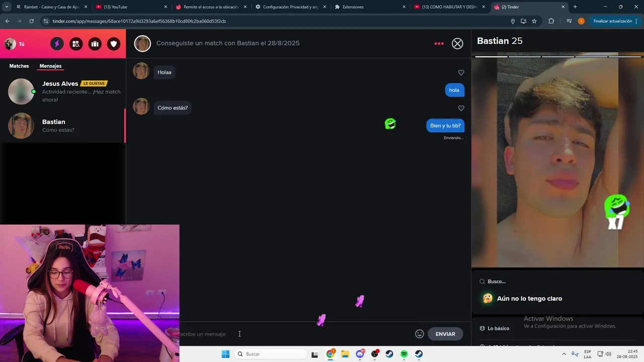Screen dimensions: 644x362
Task: Open File Explorer from the taskbar
Action: [x=345, y=354]
